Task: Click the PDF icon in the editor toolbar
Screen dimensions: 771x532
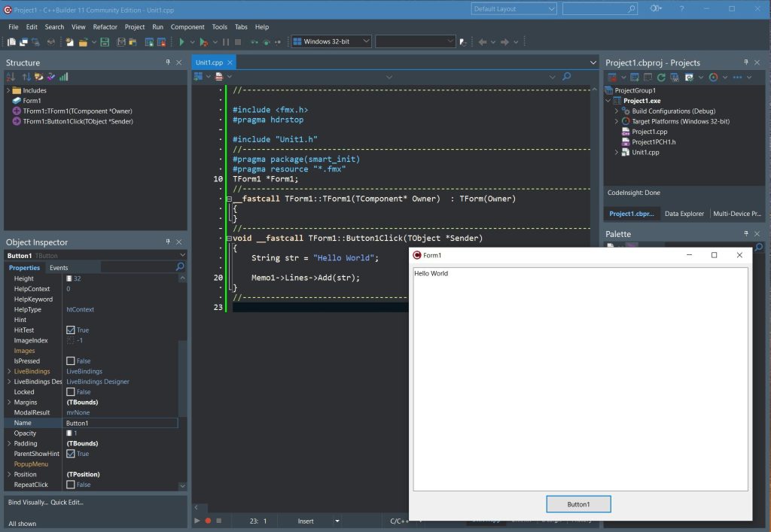Action: coord(219,77)
